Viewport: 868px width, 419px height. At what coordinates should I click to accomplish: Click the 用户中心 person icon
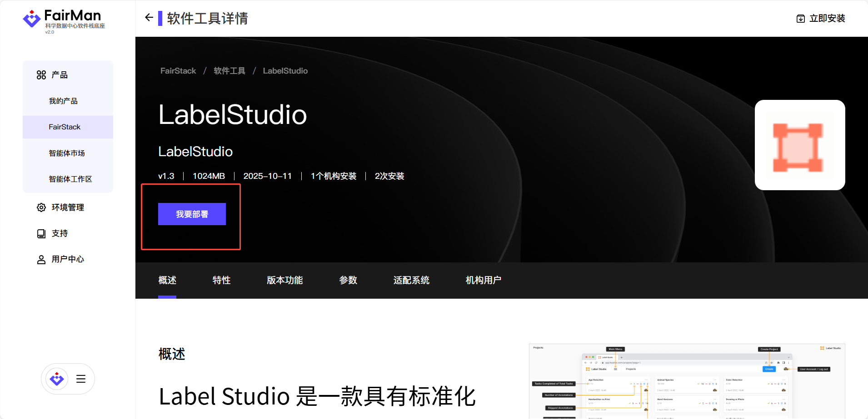tap(41, 259)
